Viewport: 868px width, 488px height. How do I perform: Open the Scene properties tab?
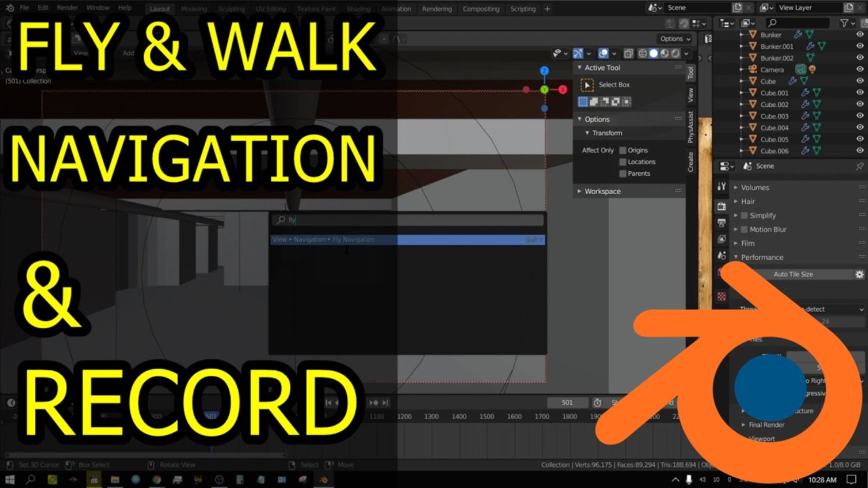[x=722, y=256]
